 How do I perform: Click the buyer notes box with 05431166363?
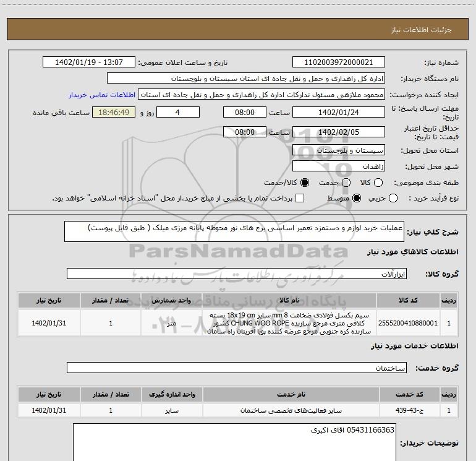234,442
